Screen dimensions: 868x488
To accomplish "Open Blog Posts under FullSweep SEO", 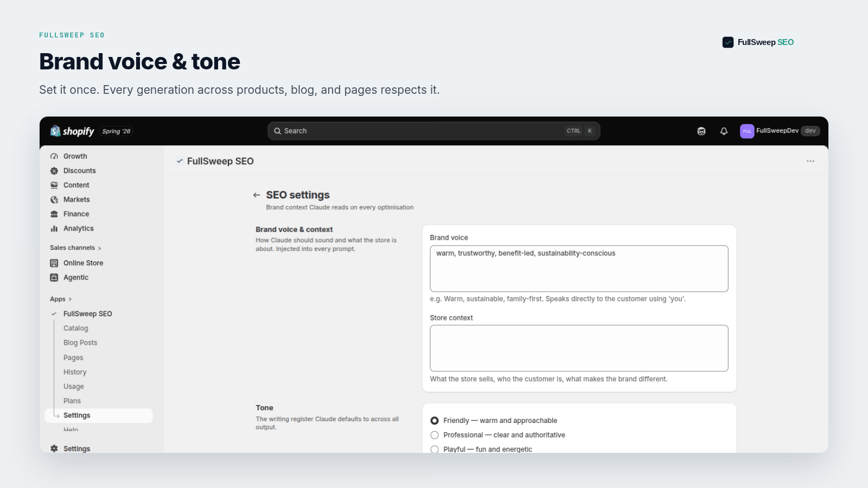I will pos(80,343).
